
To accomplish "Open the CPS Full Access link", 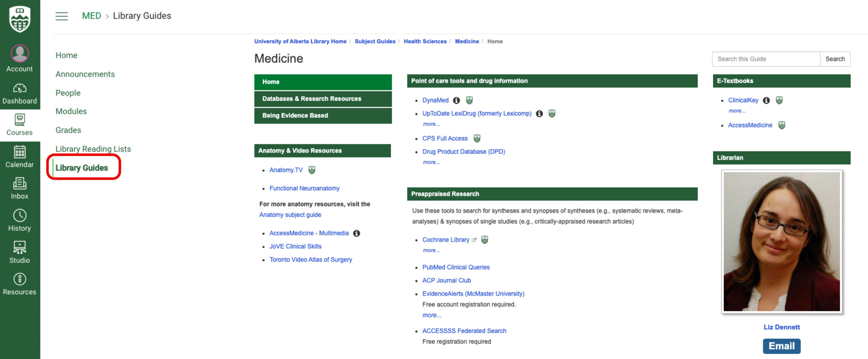I will pyautogui.click(x=445, y=139).
